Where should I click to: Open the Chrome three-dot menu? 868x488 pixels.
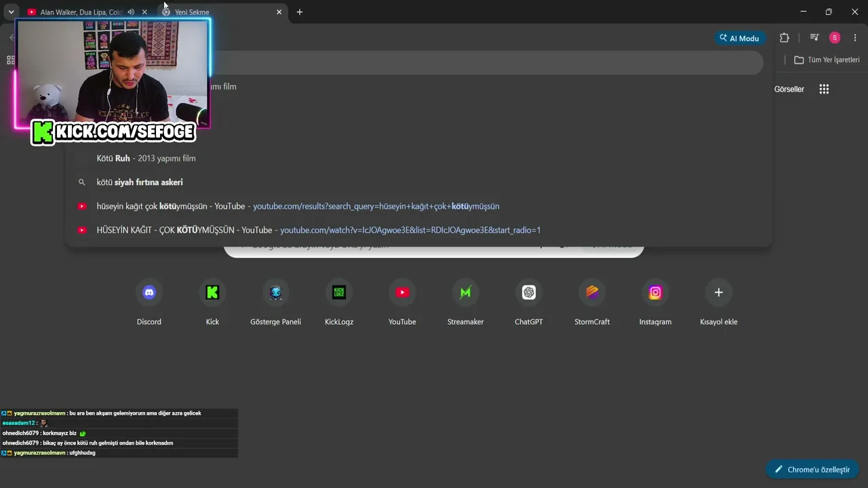pyautogui.click(x=855, y=38)
